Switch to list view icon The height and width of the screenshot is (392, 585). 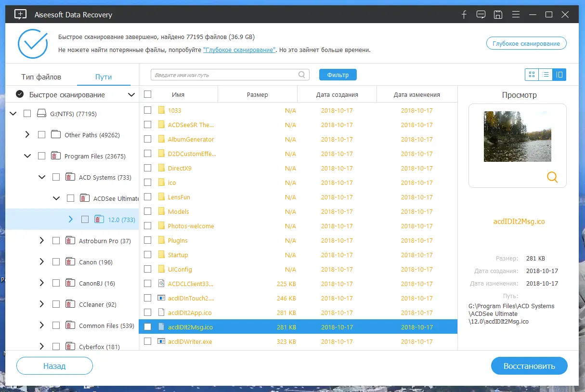pos(546,75)
